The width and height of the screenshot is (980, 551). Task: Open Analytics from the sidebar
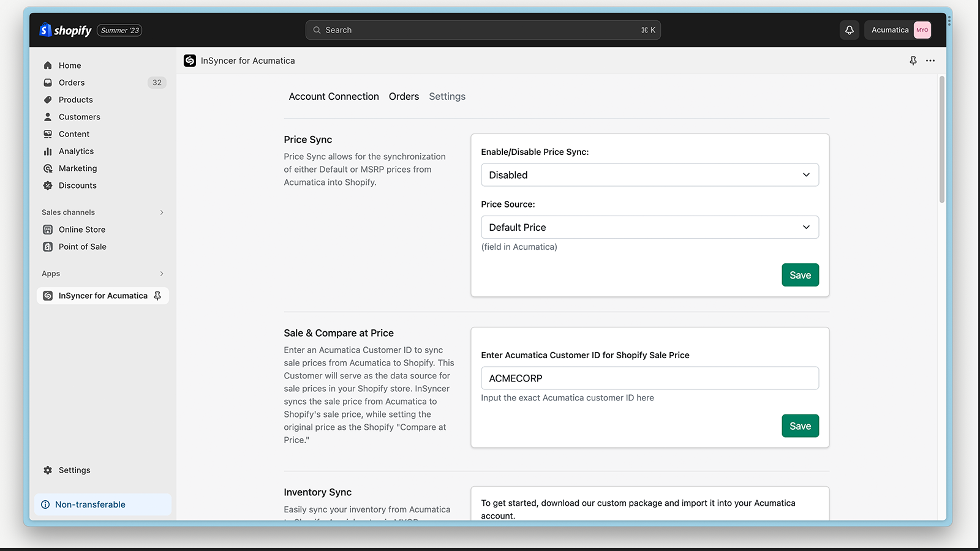point(76,151)
